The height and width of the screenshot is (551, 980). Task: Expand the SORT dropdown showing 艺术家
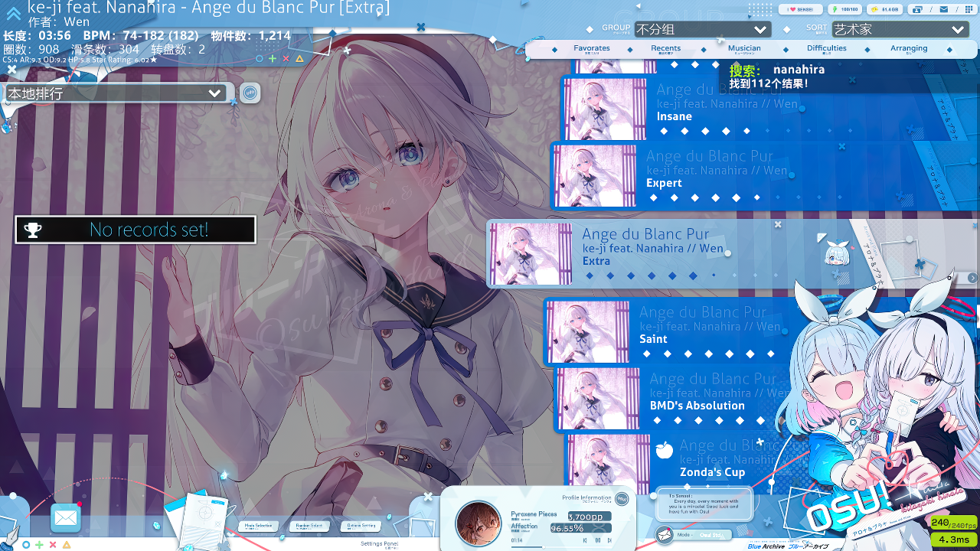[900, 29]
